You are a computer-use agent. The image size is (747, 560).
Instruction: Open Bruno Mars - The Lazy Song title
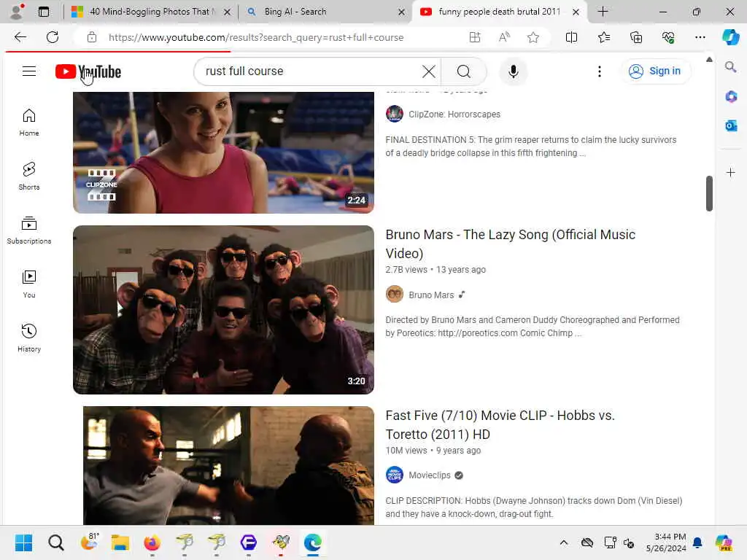pyautogui.click(x=510, y=244)
